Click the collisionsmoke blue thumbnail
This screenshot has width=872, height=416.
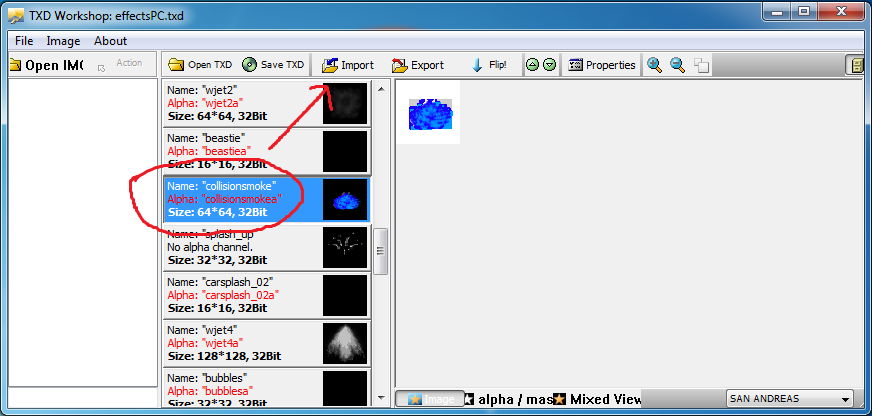(x=345, y=199)
